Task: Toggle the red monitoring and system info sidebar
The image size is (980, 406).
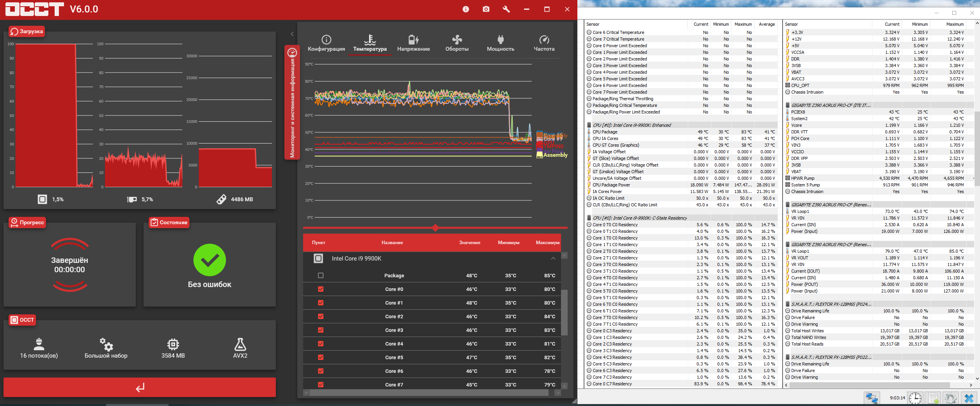Action: coord(292,102)
